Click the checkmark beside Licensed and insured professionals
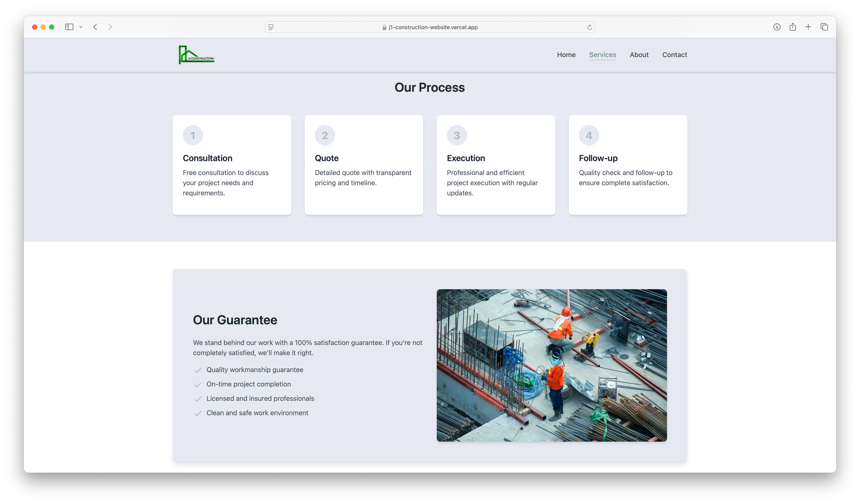Image resolution: width=860 pixels, height=504 pixels. 198,399
